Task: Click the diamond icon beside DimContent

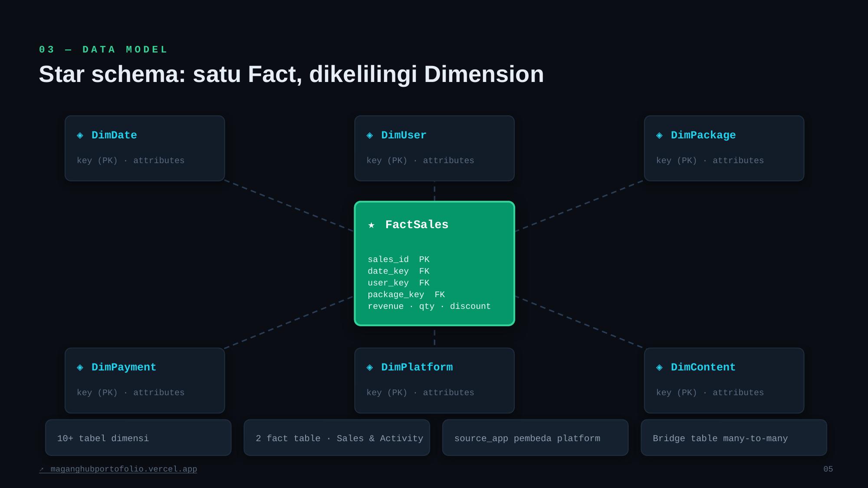Action: click(x=659, y=367)
